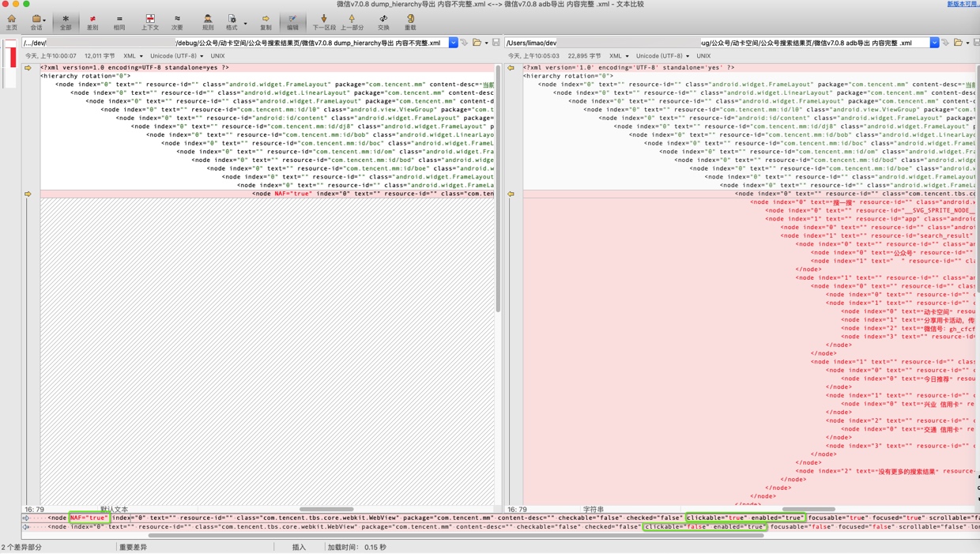This screenshot has height=554, width=980.
Task: Expand the 格式 format dropdown arrow
Action: point(245,24)
